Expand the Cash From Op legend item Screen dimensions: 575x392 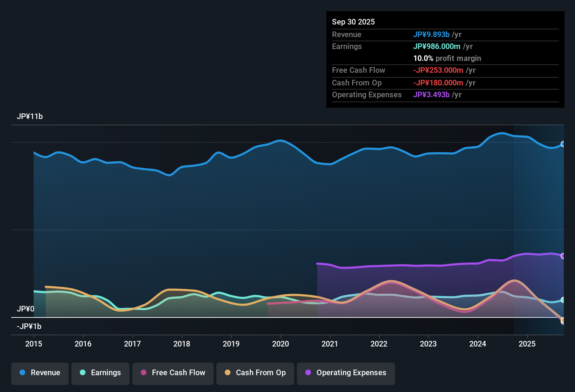tap(255, 373)
